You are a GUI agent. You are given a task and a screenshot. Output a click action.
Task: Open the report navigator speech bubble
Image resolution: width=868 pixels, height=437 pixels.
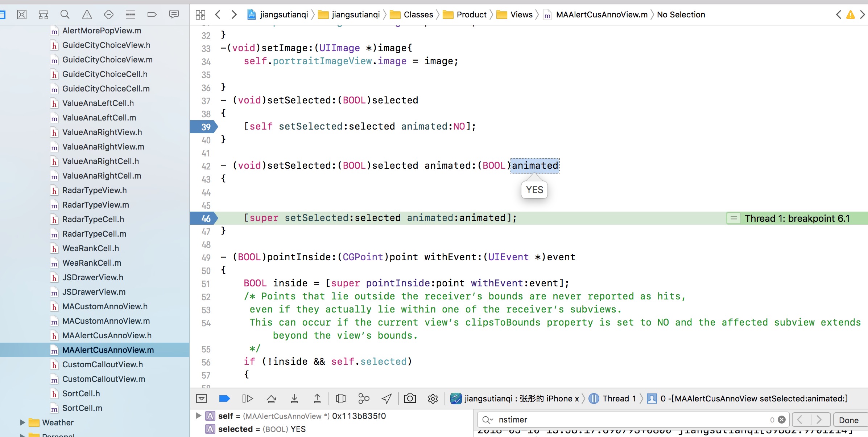click(174, 15)
